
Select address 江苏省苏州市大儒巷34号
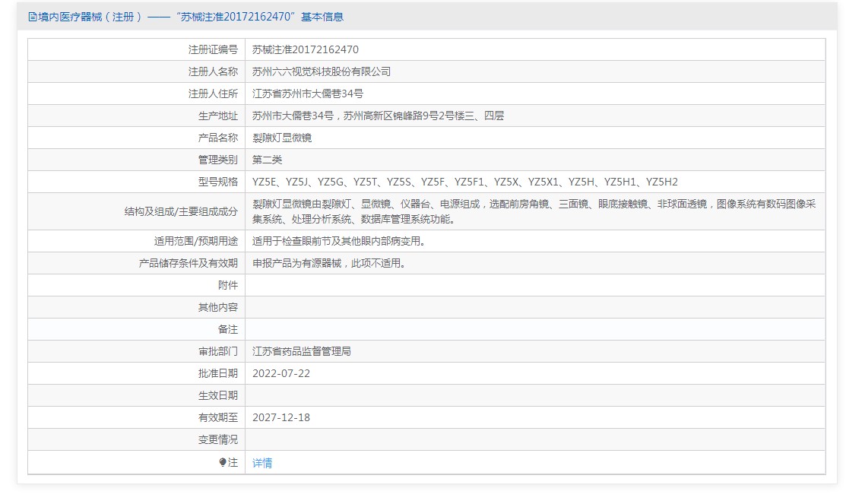coord(308,94)
